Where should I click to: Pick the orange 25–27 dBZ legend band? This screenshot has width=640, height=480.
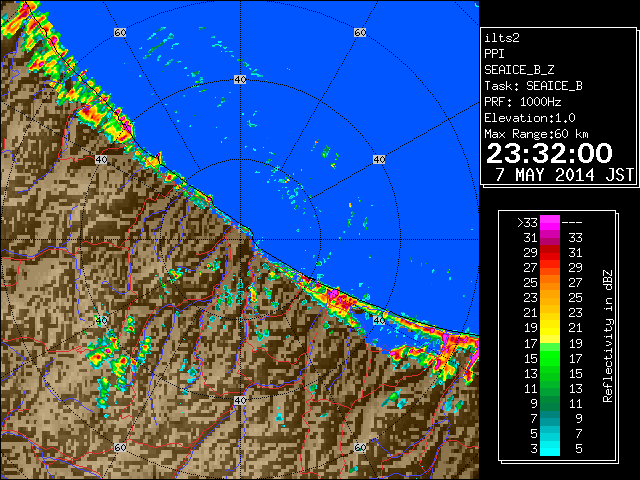(550, 283)
